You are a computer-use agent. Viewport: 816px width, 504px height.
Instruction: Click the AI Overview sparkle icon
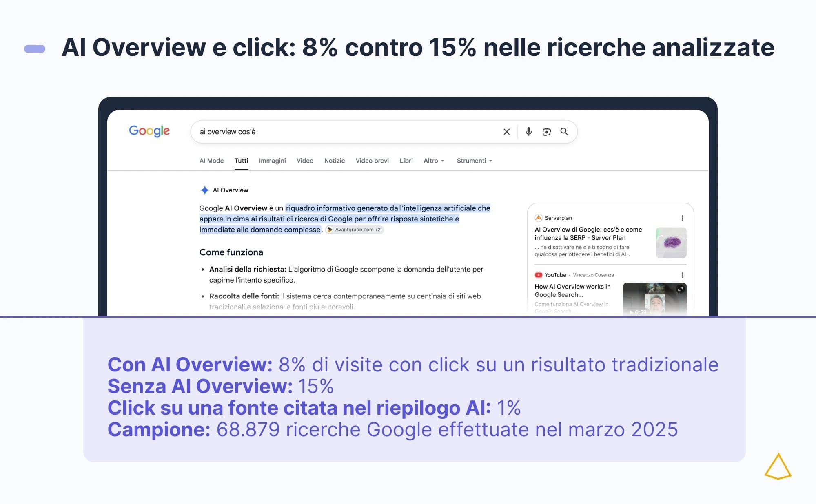pos(205,190)
